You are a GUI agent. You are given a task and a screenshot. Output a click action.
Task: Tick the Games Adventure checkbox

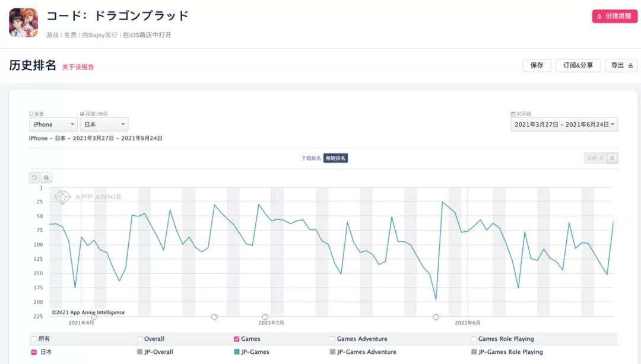point(333,339)
